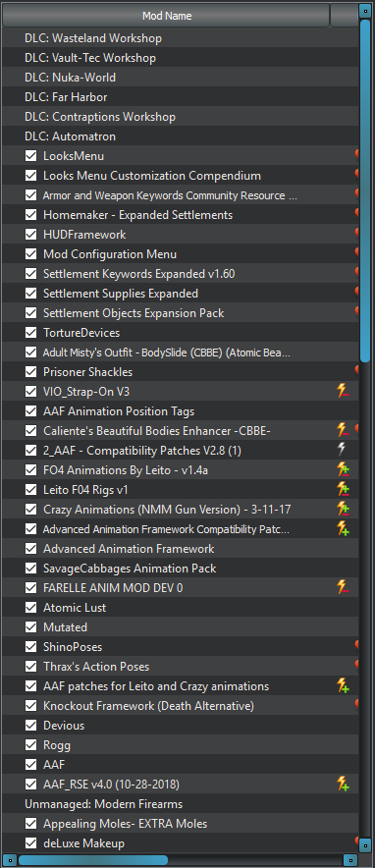Screen dimensions: 375x868
Task: Click the conflict lightning icon on VIO_Strap-On V3
Action: 343,392
